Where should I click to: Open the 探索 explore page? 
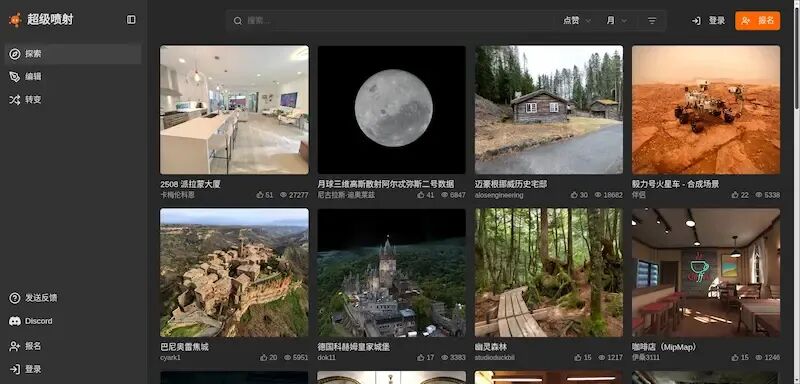73,54
